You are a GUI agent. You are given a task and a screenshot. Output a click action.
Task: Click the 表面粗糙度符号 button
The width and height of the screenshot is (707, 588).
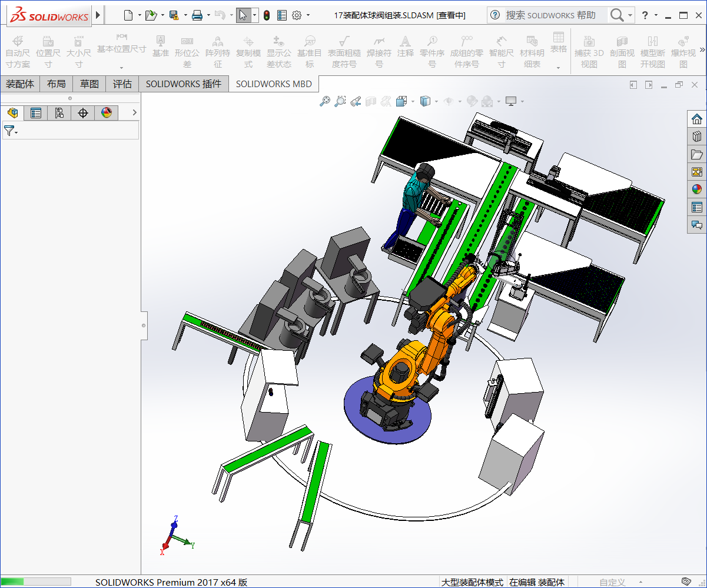point(344,52)
